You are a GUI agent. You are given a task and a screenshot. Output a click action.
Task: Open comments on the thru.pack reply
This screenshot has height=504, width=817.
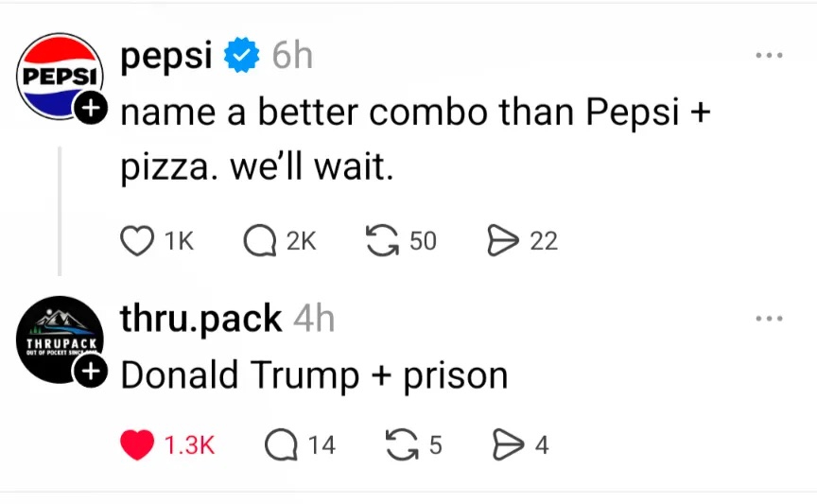click(281, 444)
